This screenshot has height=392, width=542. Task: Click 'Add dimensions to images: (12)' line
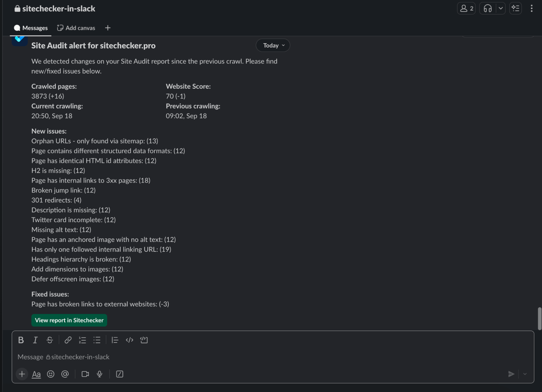click(77, 269)
